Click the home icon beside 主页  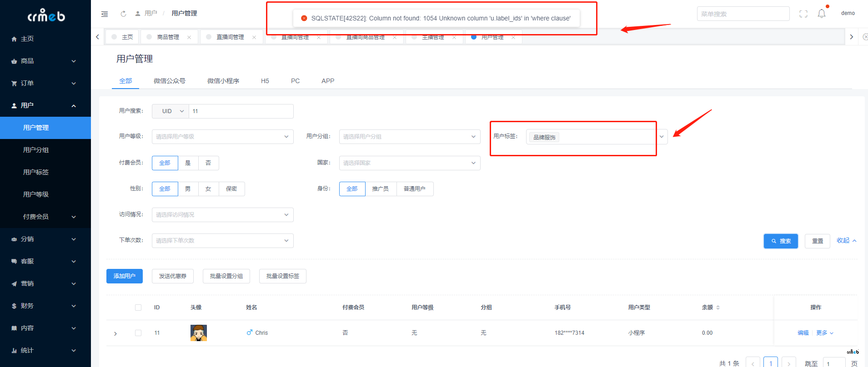(x=14, y=39)
